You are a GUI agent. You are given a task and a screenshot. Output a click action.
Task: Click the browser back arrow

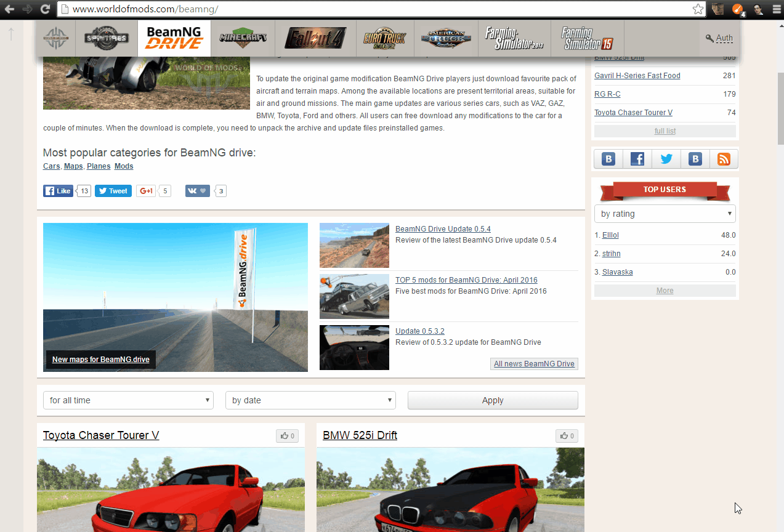coord(9,9)
